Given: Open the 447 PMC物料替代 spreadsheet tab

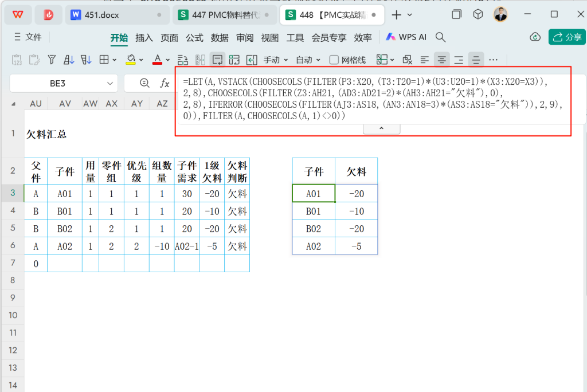Looking at the screenshot, I should tap(225, 14).
